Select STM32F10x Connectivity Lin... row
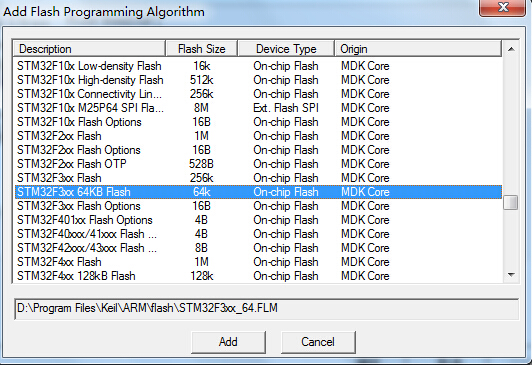532x365 pixels. (x=258, y=94)
